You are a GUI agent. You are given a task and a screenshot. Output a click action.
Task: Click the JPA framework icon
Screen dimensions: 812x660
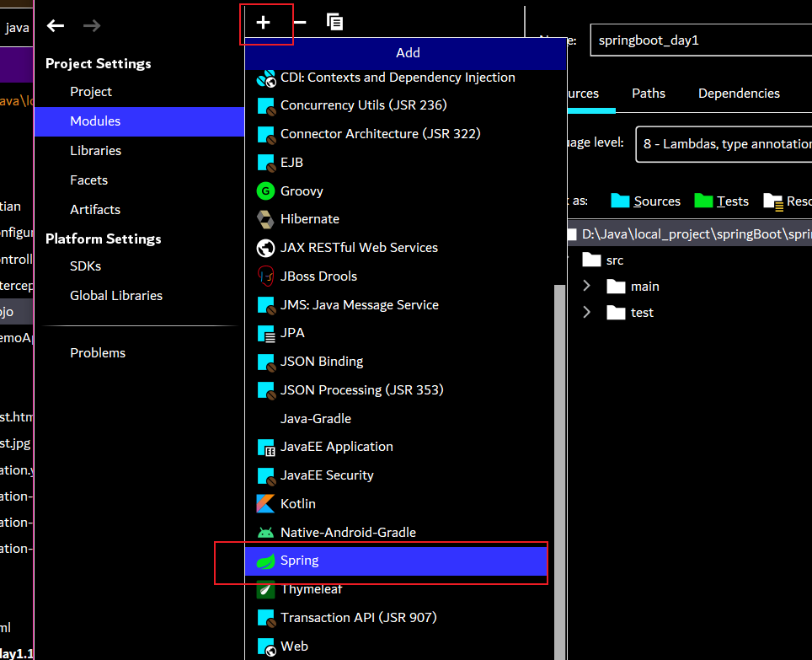[x=265, y=334]
